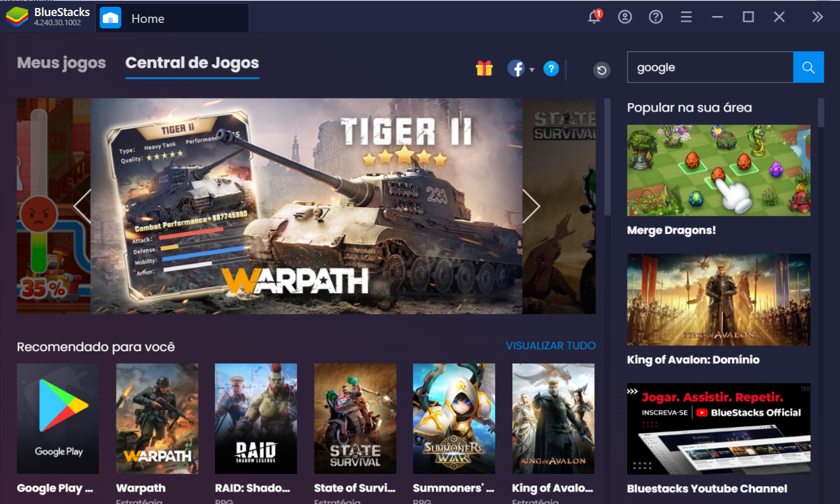This screenshot has height=504, width=840.
Task: Open the partial pipe game banner
Action: pos(54,206)
